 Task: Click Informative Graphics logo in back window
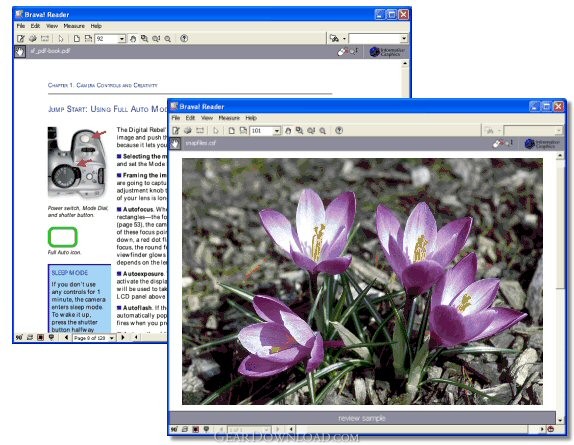[387, 52]
